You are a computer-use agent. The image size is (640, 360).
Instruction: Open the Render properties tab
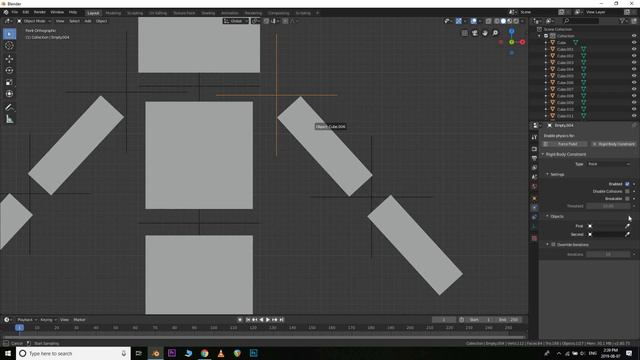pyautogui.click(x=534, y=149)
